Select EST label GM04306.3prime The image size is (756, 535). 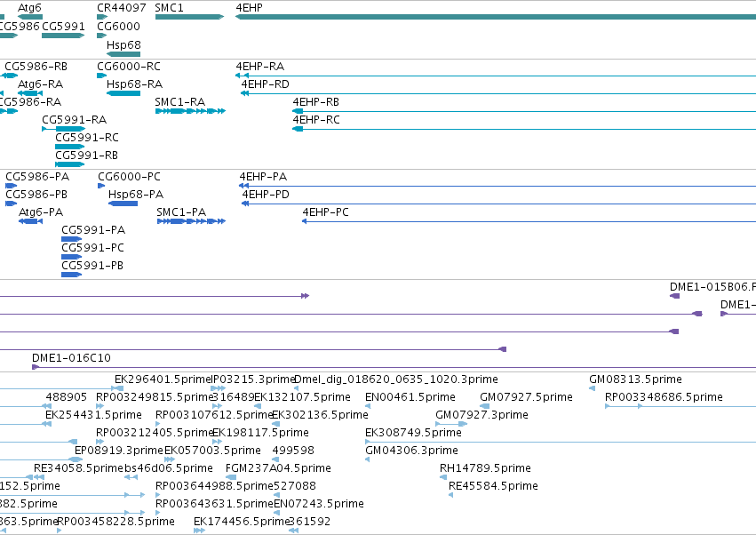point(411,451)
